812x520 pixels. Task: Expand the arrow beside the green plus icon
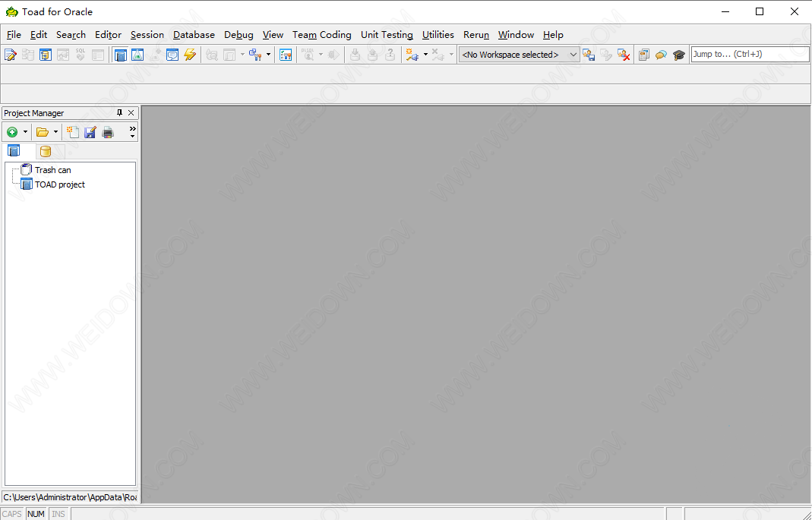click(25, 132)
